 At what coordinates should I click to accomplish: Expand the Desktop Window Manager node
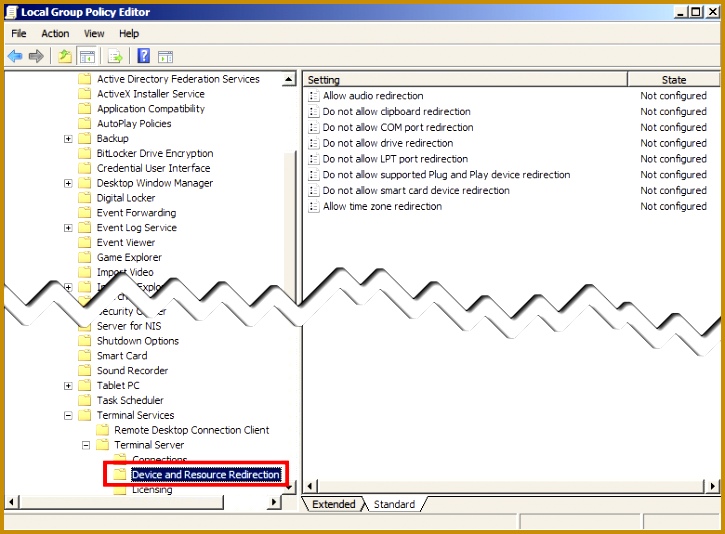[x=68, y=184]
